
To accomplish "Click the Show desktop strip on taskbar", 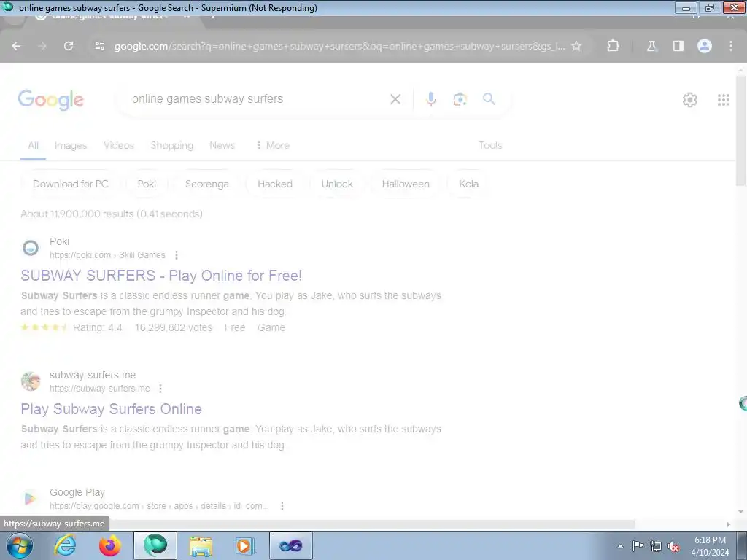I will coord(742,545).
